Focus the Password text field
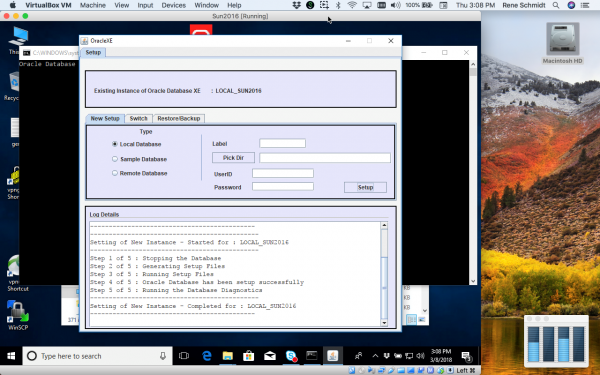This screenshot has height=375, width=600. [x=283, y=186]
